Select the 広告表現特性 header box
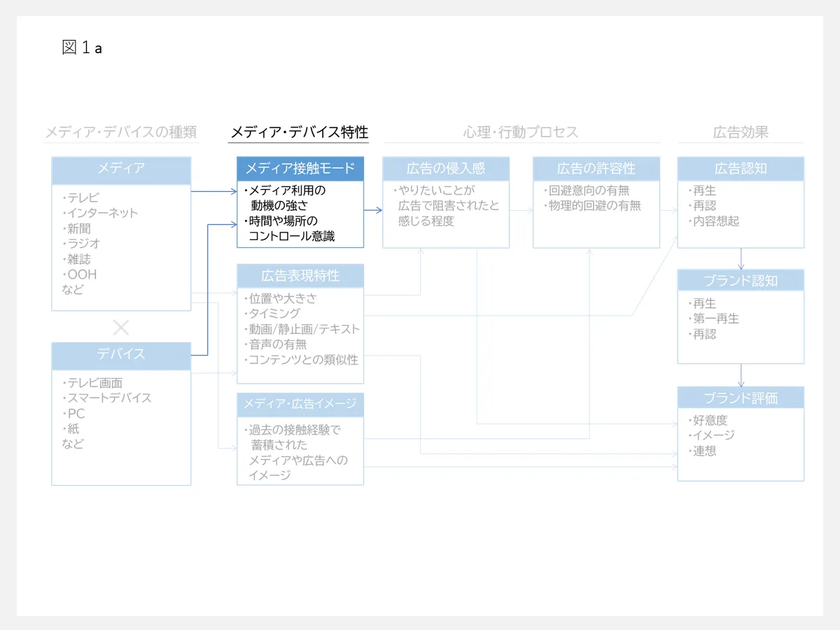This screenshot has height=630, width=840. [x=300, y=276]
